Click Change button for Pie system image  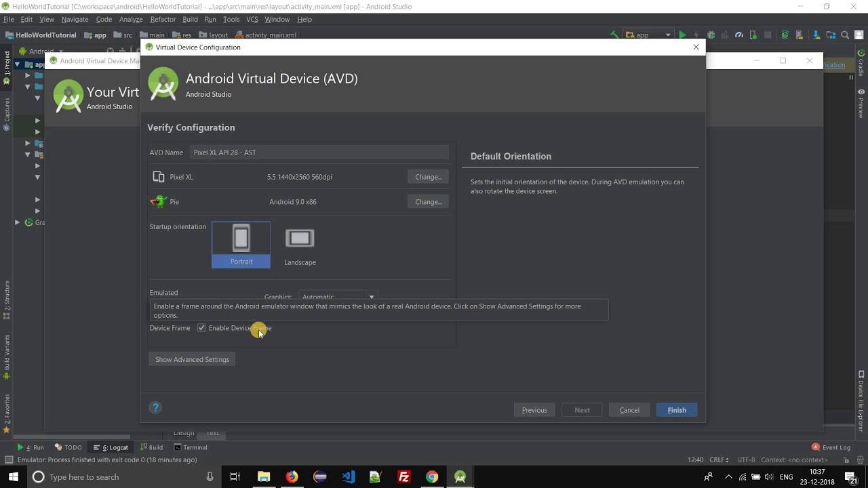[x=428, y=202]
